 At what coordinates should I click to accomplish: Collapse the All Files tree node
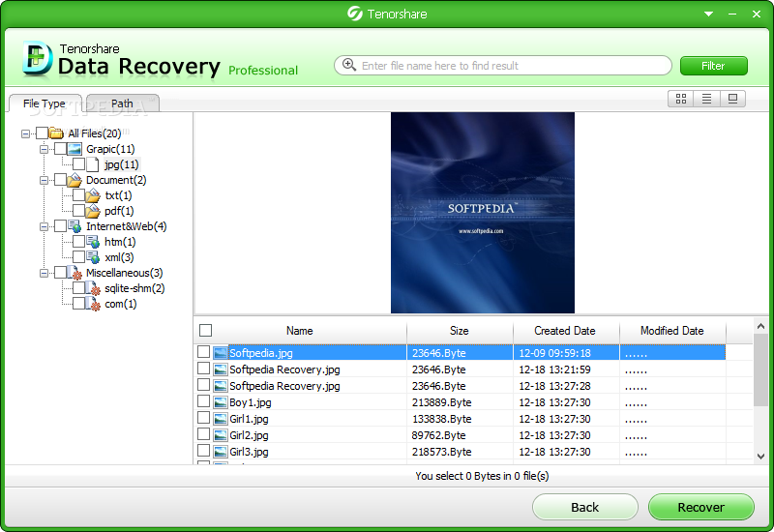pyautogui.click(x=26, y=133)
